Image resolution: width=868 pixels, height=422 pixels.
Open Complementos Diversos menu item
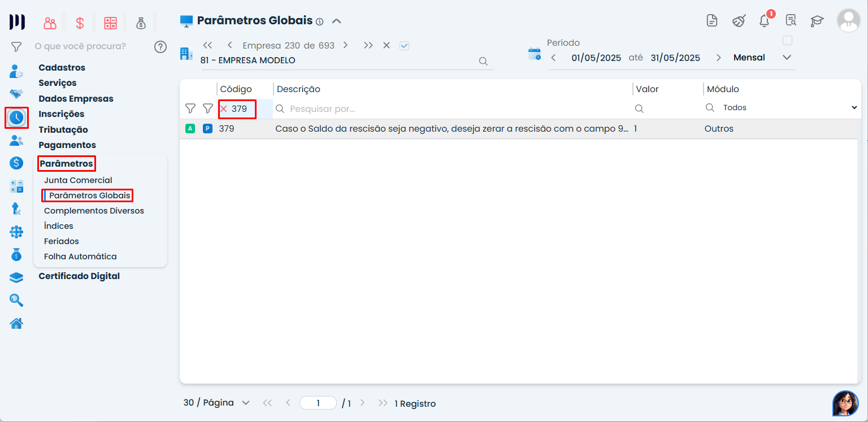(94, 211)
